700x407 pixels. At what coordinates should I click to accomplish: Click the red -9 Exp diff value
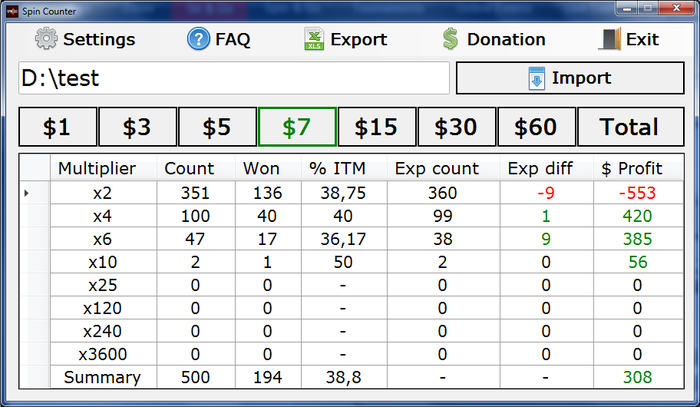click(546, 193)
